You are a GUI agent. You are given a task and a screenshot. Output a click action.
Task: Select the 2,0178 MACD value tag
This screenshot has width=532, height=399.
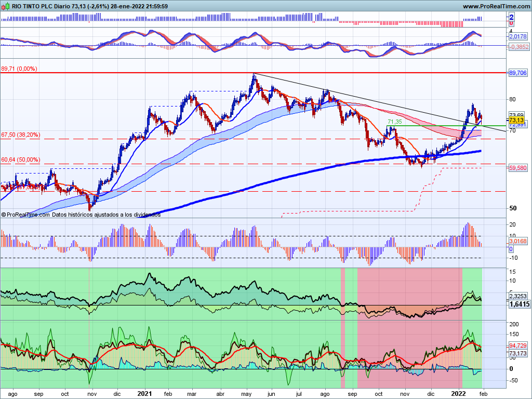[x=518, y=36]
